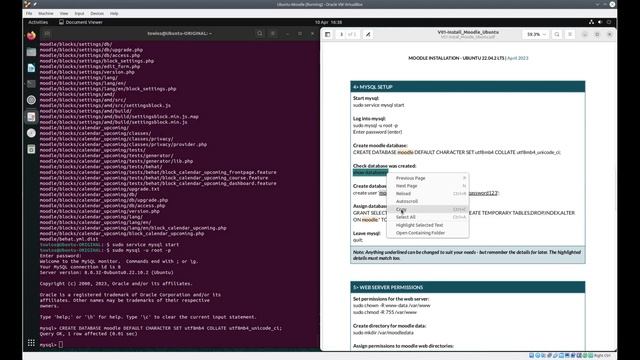Image resolution: width=640 pixels, height=360 pixels.
Task: Choose Select All in the context menu
Action: (x=428, y=217)
